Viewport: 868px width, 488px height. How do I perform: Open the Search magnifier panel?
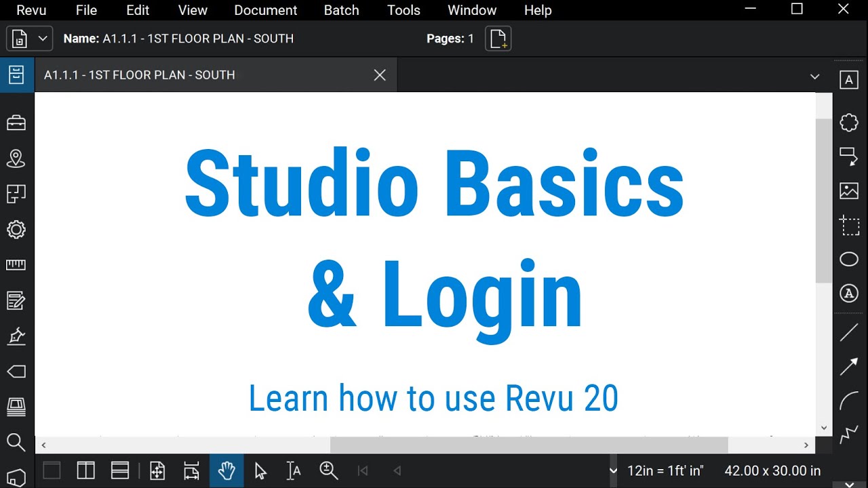pyautogui.click(x=16, y=442)
